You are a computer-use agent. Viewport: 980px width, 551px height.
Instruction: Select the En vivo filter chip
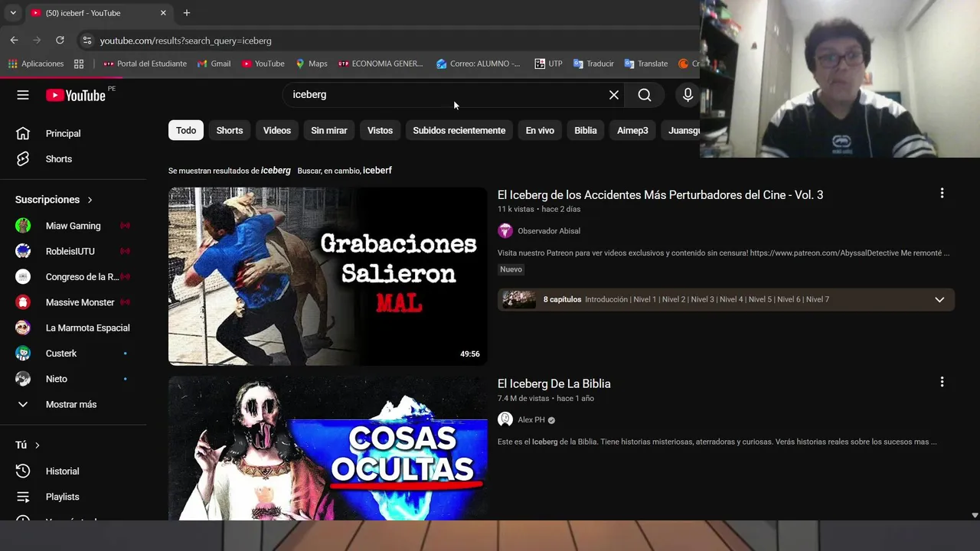(x=540, y=130)
